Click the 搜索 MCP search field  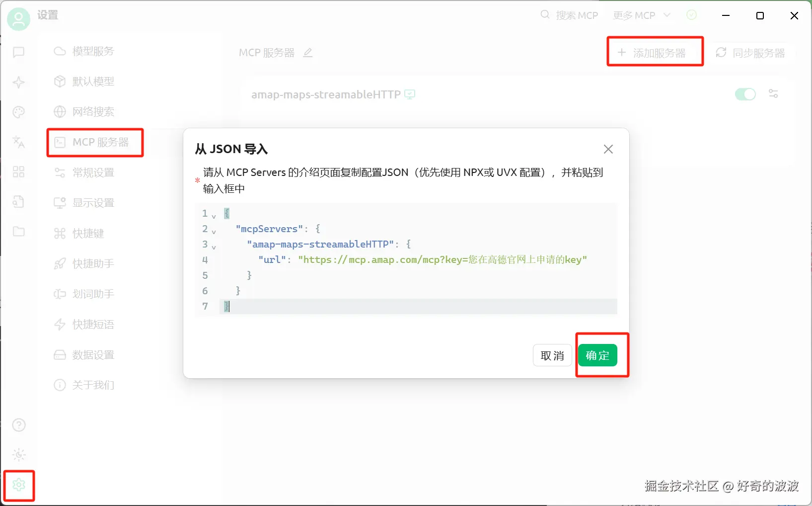[x=570, y=15]
